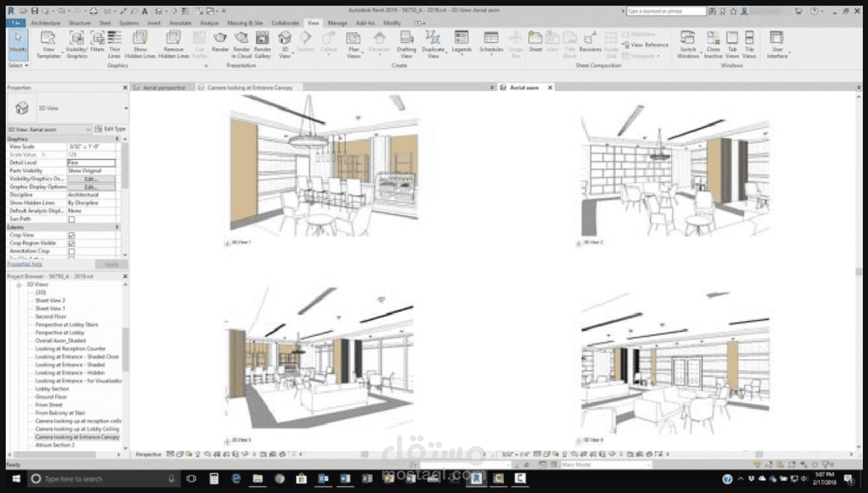Click the Revit icon in the Windows taskbar
The height and width of the screenshot is (493, 868).
coord(476,479)
